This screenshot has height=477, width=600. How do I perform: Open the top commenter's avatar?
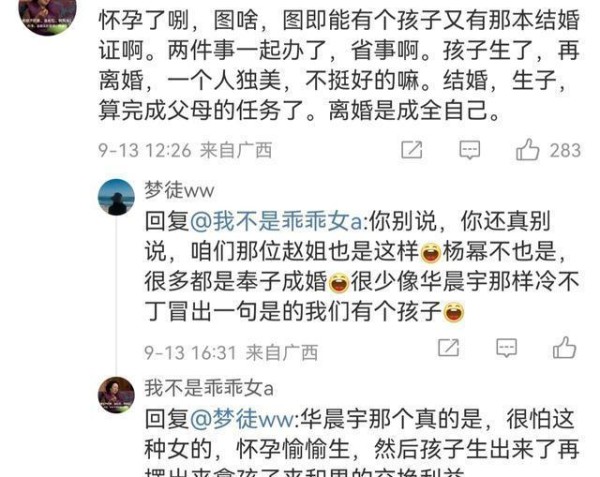pyautogui.click(x=47, y=15)
